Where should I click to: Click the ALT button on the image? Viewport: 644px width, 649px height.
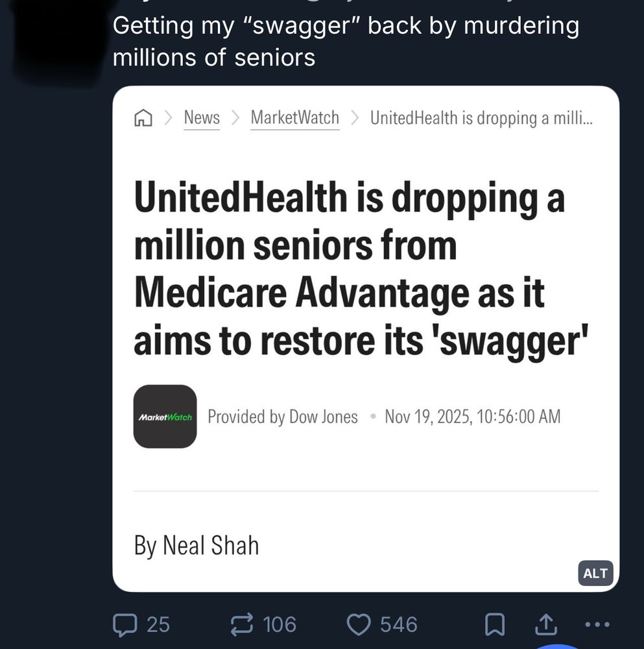595,573
